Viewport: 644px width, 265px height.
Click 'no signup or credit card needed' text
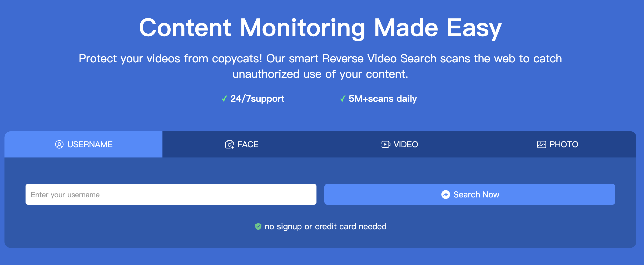tap(325, 226)
